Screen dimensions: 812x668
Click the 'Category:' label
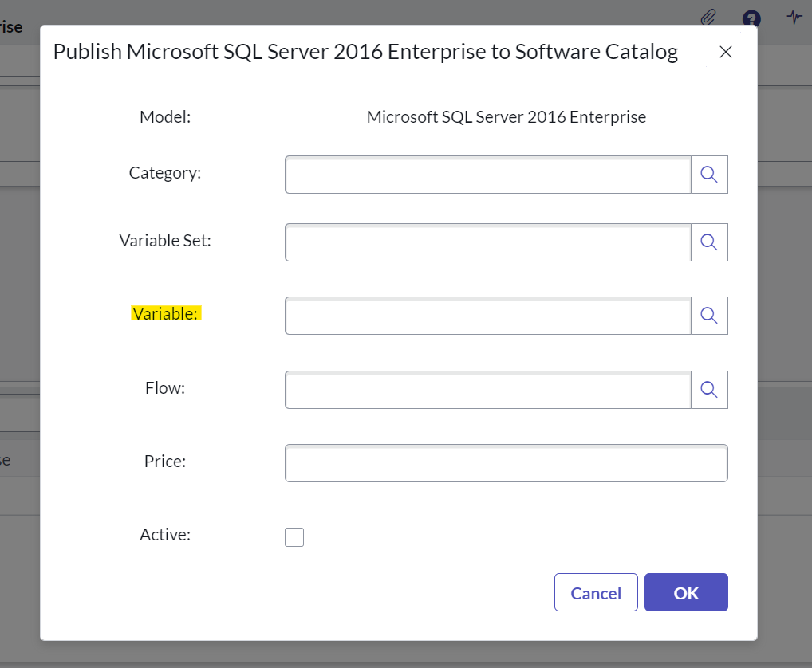coord(165,173)
